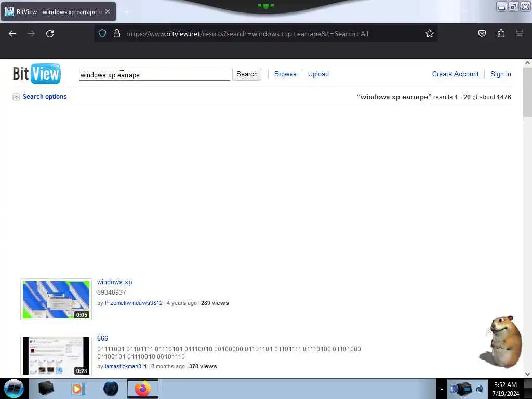Viewport: 532px width, 399px height.
Task: Expand the Search options arrow icon
Action: click(x=16, y=97)
